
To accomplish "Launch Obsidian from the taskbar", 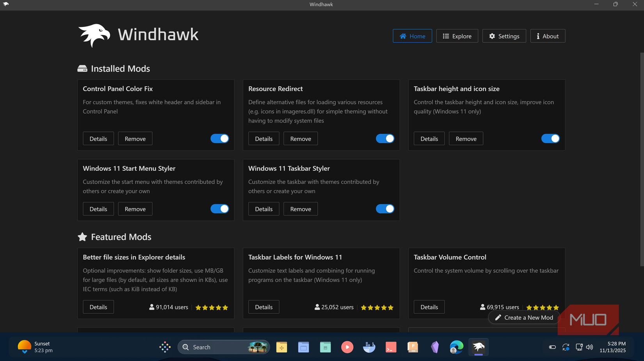I will 434,347.
